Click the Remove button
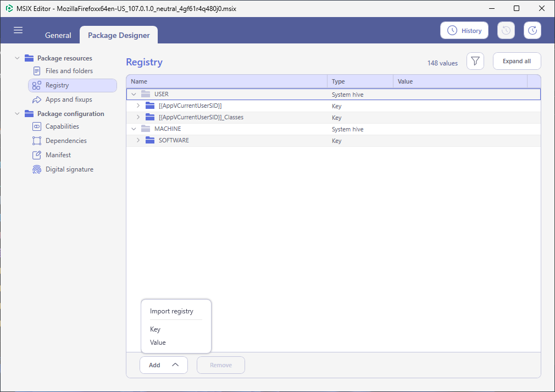The height and width of the screenshot is (392, 555). [221, 365]
